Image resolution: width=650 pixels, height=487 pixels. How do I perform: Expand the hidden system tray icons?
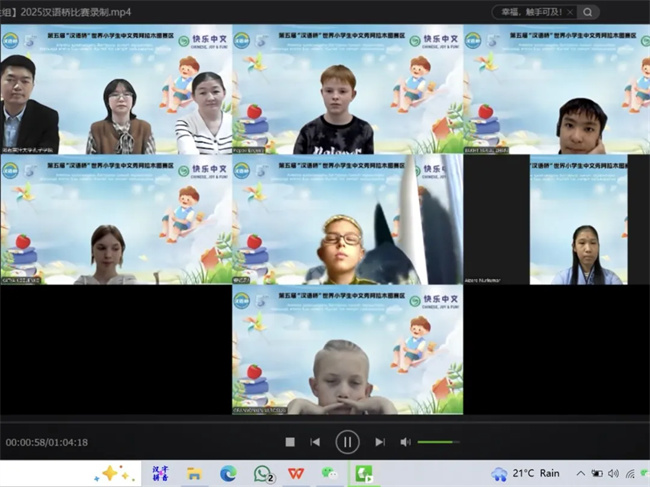pyautogui.click(x=580, y=473)
